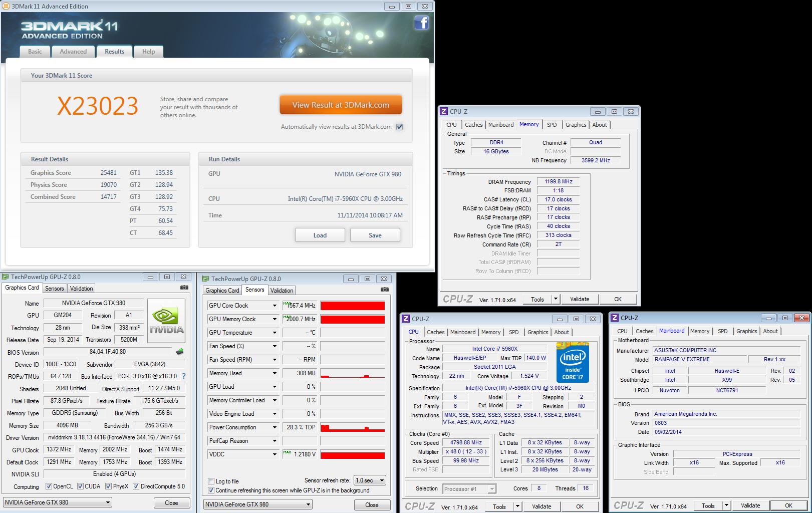Switch to Advanced tab in 3DMark

[73, 52]
